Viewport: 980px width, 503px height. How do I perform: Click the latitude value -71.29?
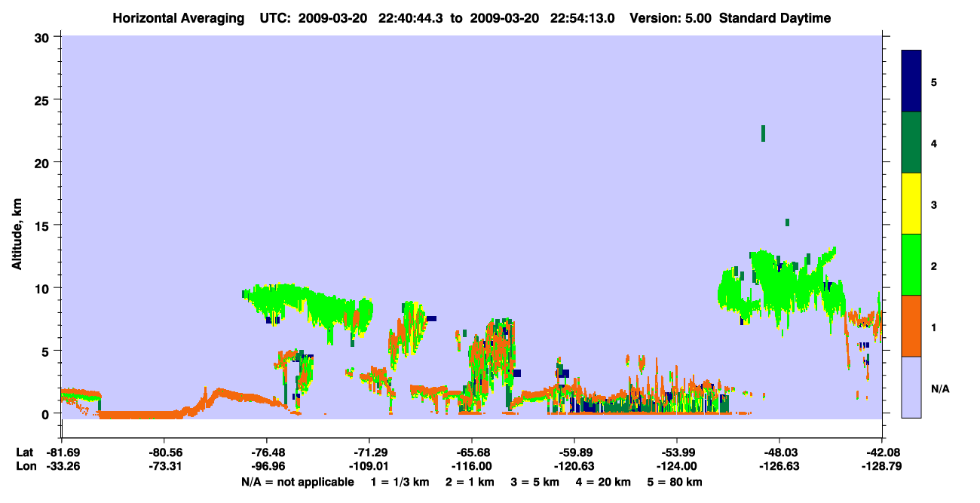pos(369,452)
